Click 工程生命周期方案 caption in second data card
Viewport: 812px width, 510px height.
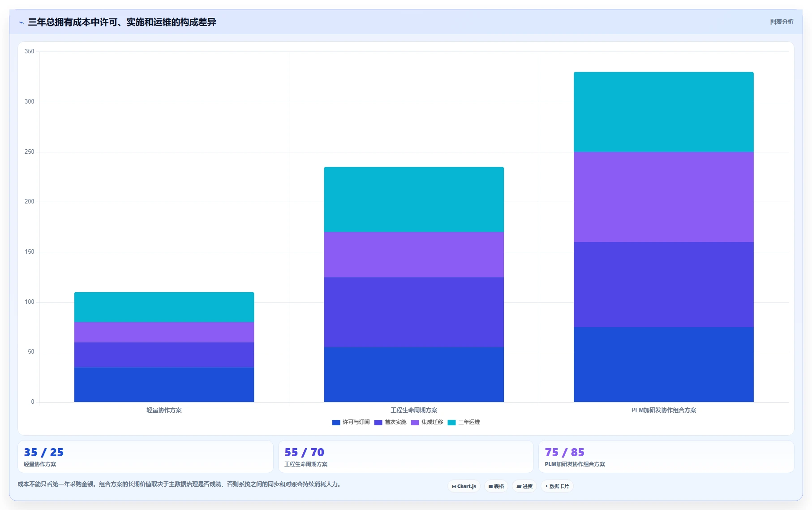click(x=306, y=464)
